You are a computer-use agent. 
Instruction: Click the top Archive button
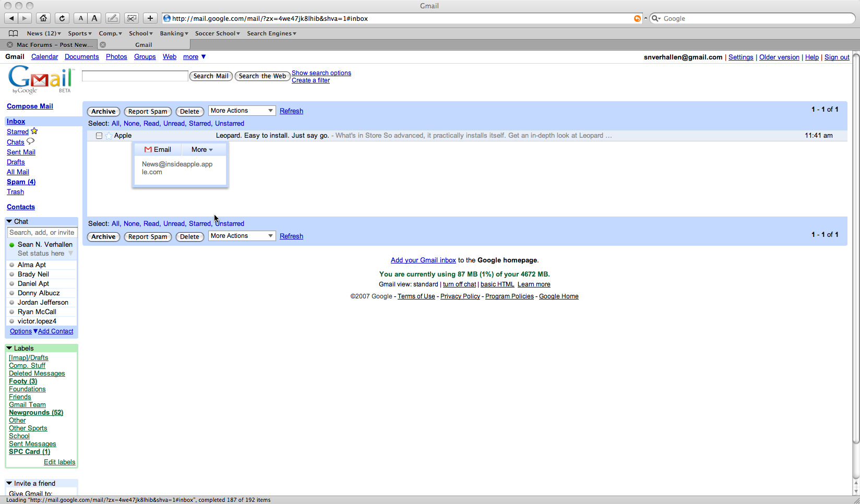point(103,112)
